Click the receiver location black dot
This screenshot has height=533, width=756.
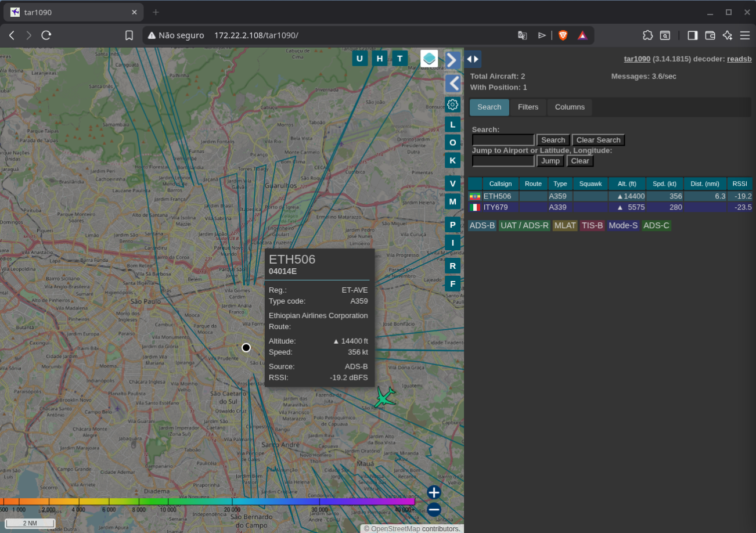tap(246, 347)
